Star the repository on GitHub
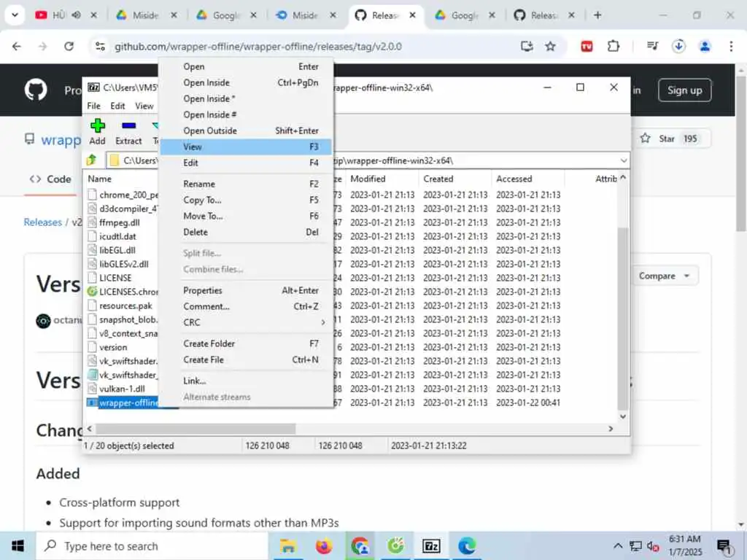 coord(670,139)
